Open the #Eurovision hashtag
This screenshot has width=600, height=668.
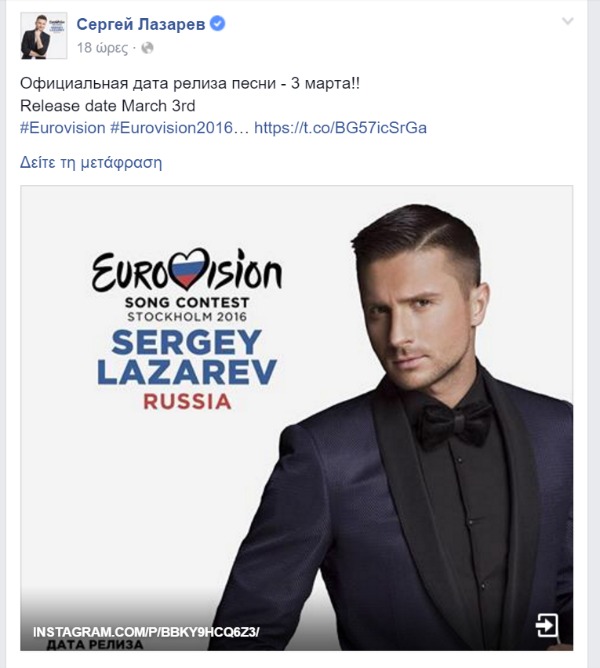coord(63,128)
